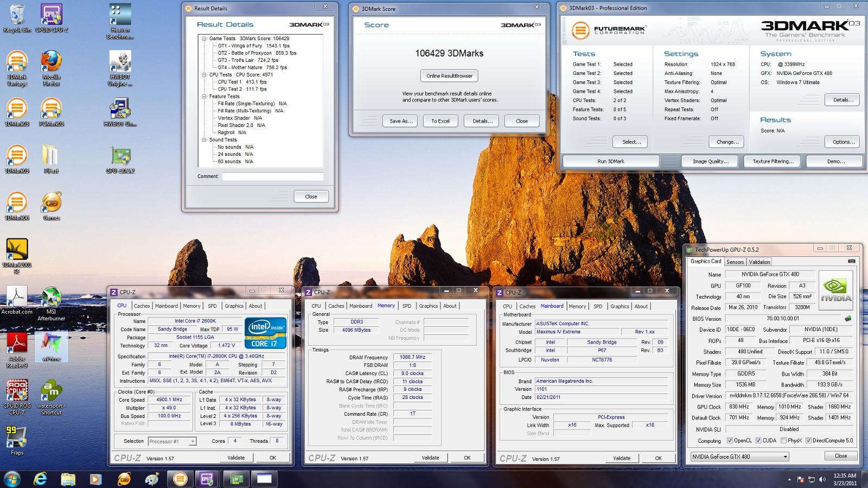Launch 3DMark2001 SE desktop icon
This screenshot has width=868, height=488.
(17, 255)
